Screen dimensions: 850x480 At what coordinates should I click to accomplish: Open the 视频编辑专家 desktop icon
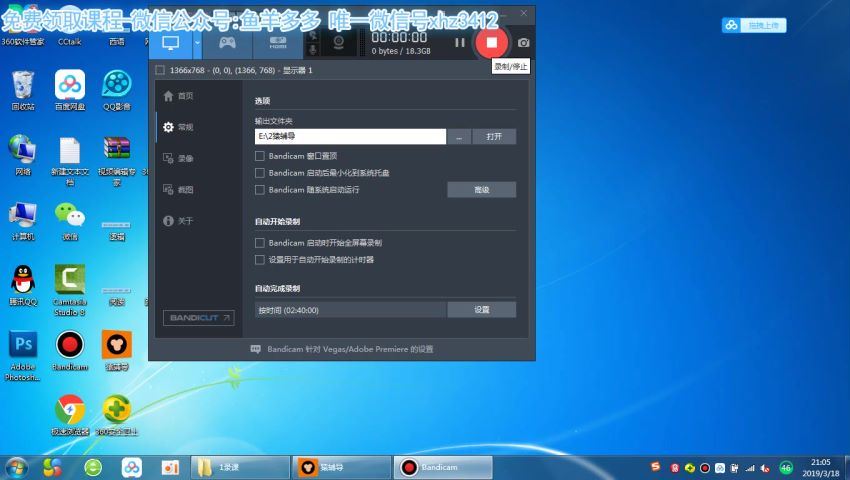point(117,161)
